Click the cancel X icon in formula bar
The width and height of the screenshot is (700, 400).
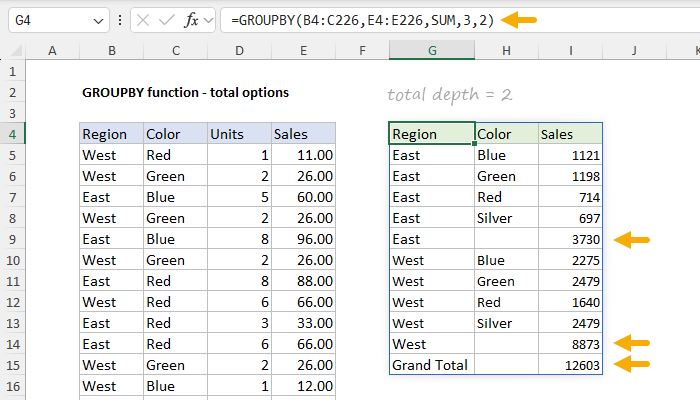pos(145,20)
